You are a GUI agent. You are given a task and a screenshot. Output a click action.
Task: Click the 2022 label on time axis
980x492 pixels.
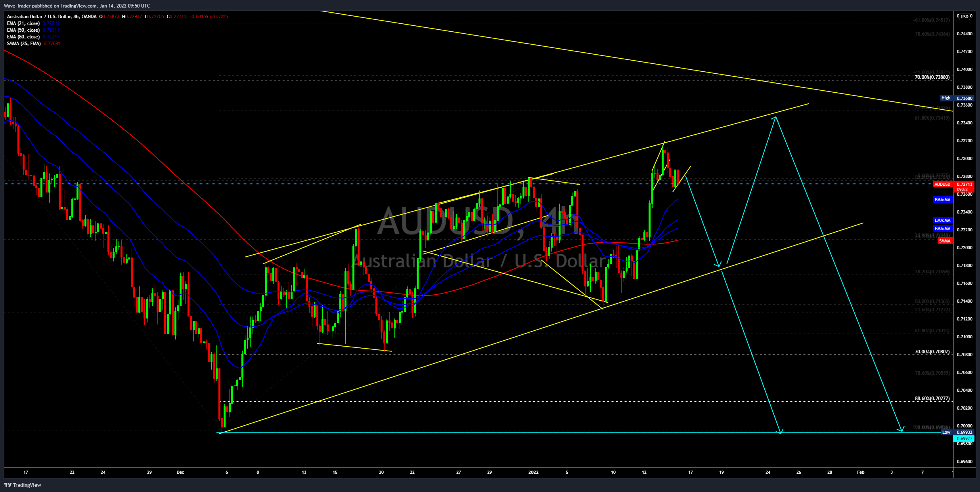534,472
